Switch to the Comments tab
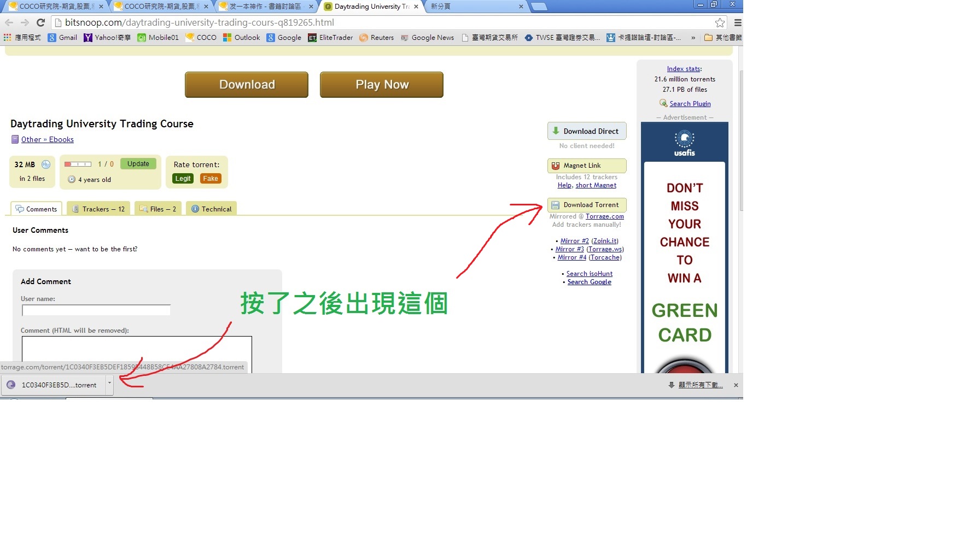The height and width of the screenshot is (542, 980). pyautogui.click(x=36, y=209)
